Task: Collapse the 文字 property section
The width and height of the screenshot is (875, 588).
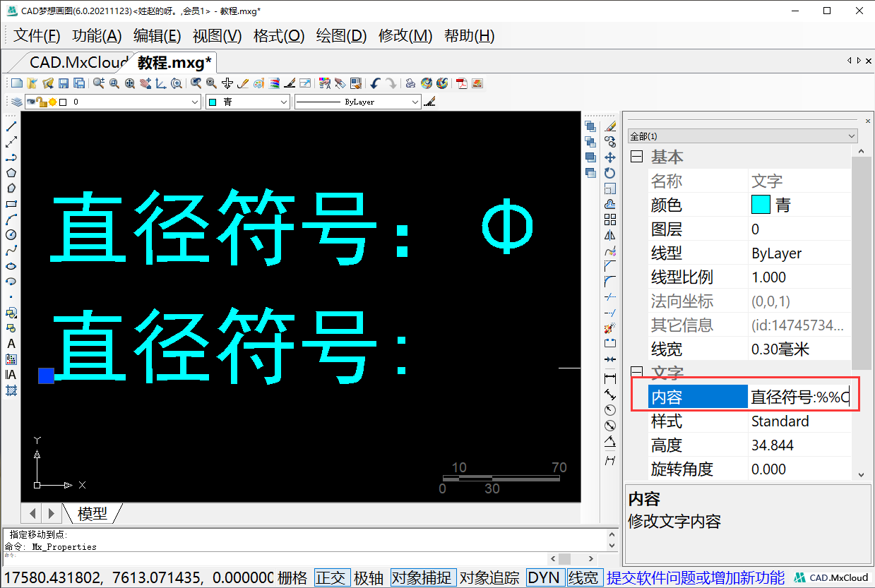Action: (x=637, y=372)
